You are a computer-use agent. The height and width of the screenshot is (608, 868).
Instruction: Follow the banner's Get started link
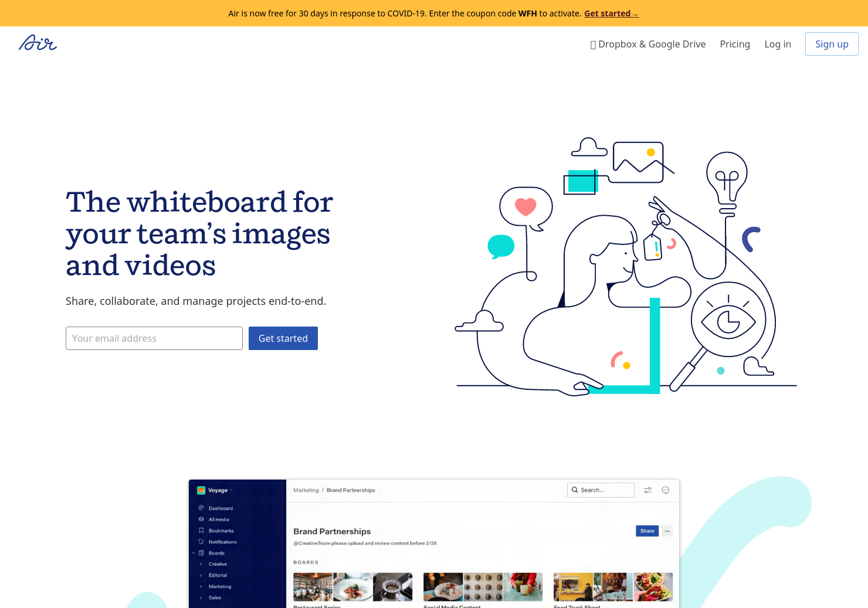click(611, 13)
